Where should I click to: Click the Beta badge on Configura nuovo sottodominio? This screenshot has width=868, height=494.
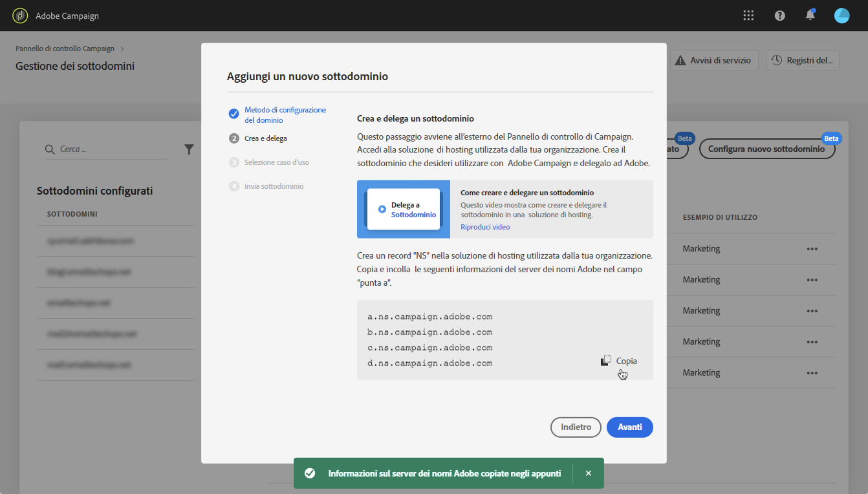[x=831, y=138]
